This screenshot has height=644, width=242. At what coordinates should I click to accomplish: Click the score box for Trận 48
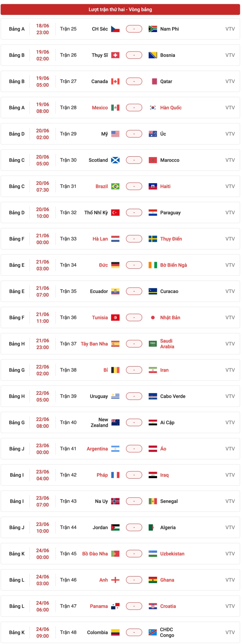[x=134, y=632]
